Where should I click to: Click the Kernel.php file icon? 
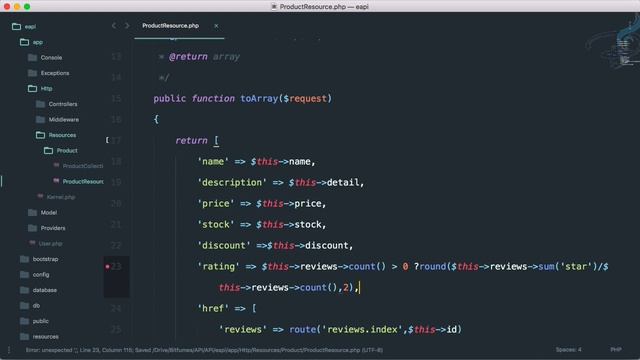40,196
